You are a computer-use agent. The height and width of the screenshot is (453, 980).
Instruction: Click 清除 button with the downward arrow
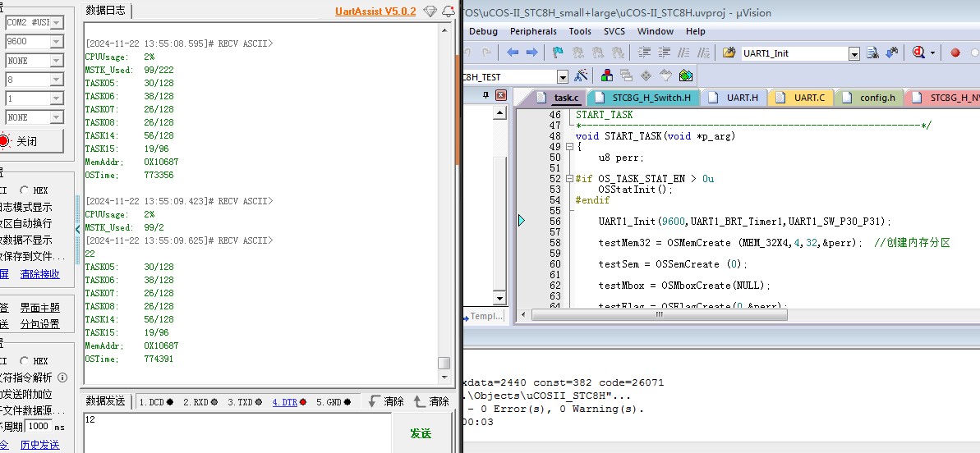pos(385,402)
